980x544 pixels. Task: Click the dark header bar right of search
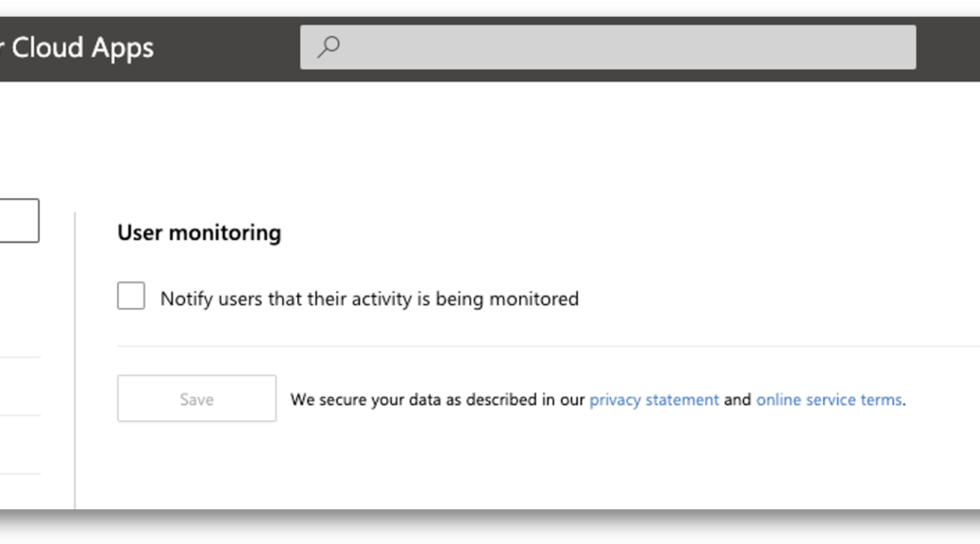[x=948, y=49]
